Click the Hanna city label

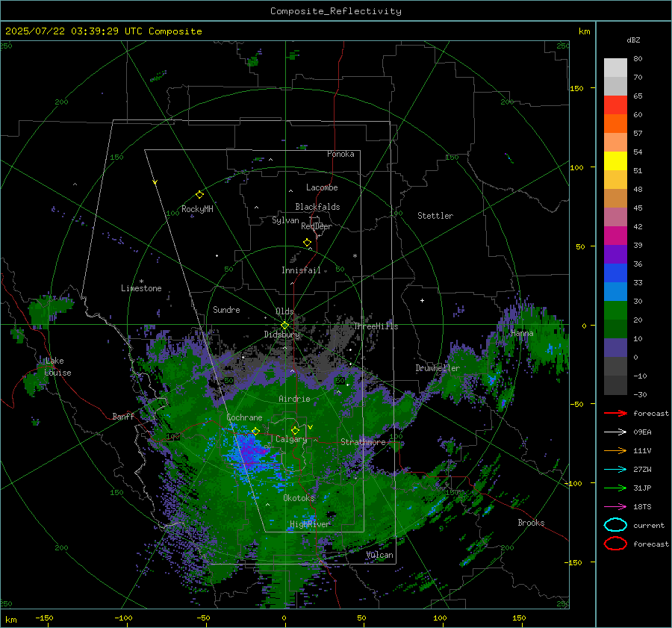522,333
